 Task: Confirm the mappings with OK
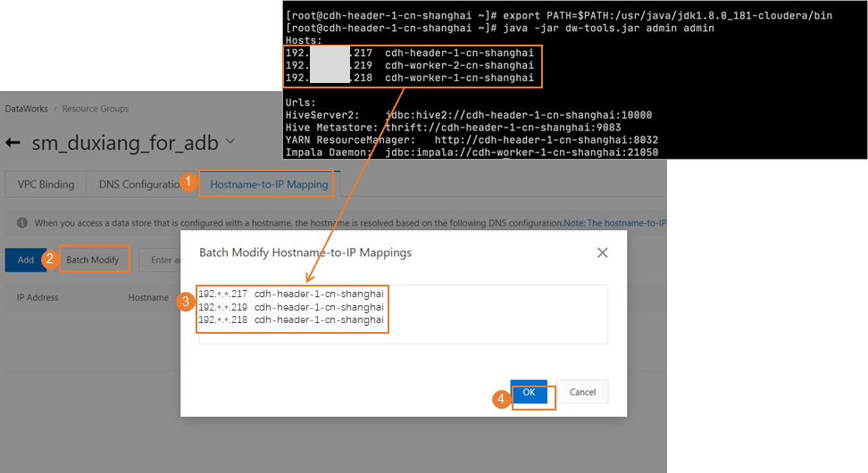tap(529, 392)
